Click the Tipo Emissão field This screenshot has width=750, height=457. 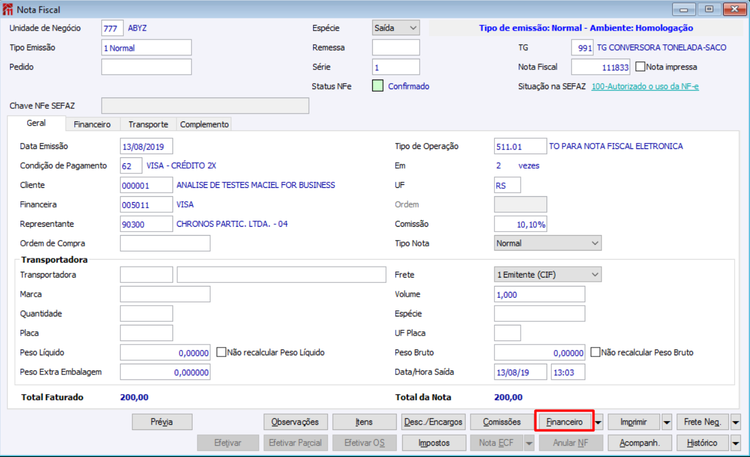pos(146,48)
